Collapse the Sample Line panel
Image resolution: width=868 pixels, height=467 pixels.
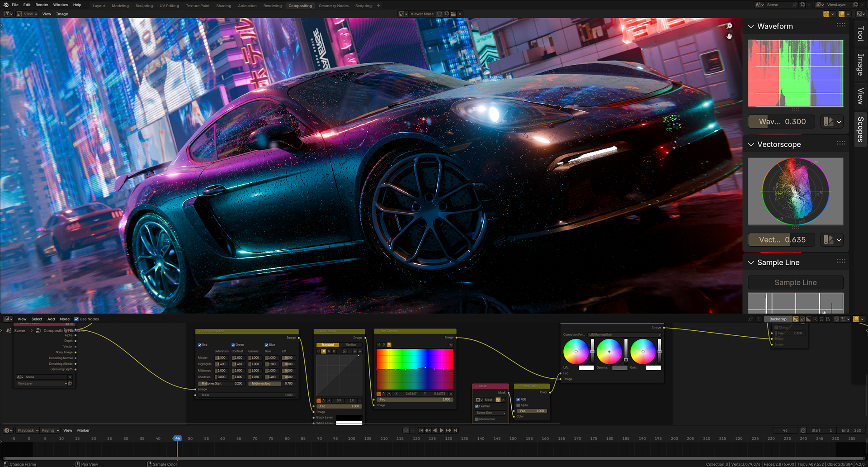751,262
